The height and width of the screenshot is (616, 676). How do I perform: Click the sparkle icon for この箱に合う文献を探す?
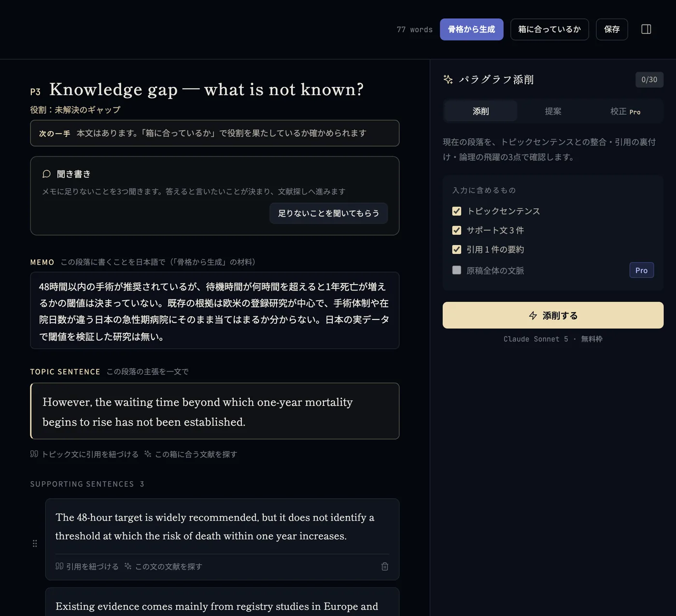pyautogui.click(x=148, y=454)
